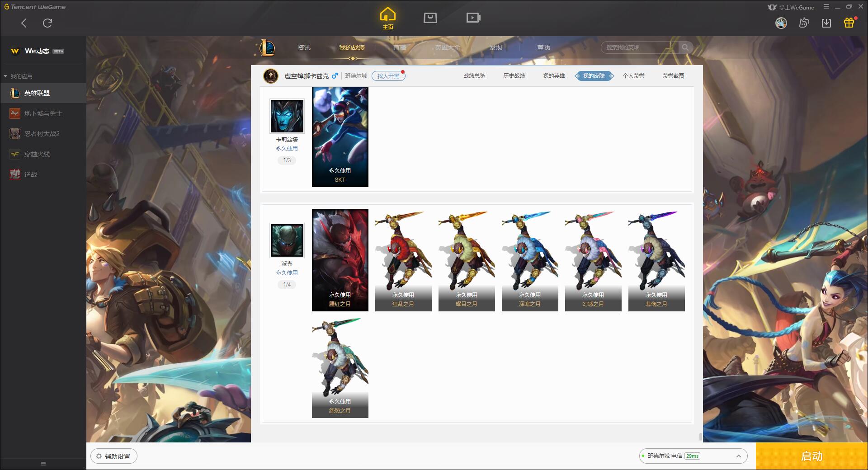Open the video live icon in top bar
The width and height of the screenshot is (868, 470).
473,18
